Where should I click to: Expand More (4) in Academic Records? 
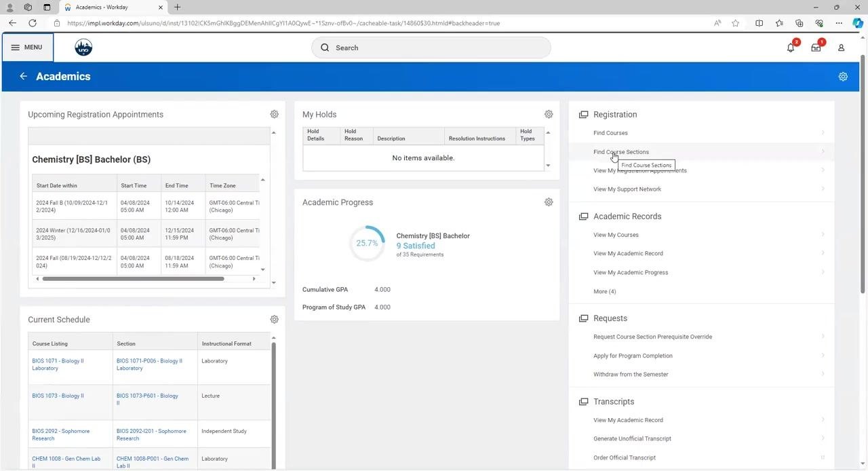[605, 291]
